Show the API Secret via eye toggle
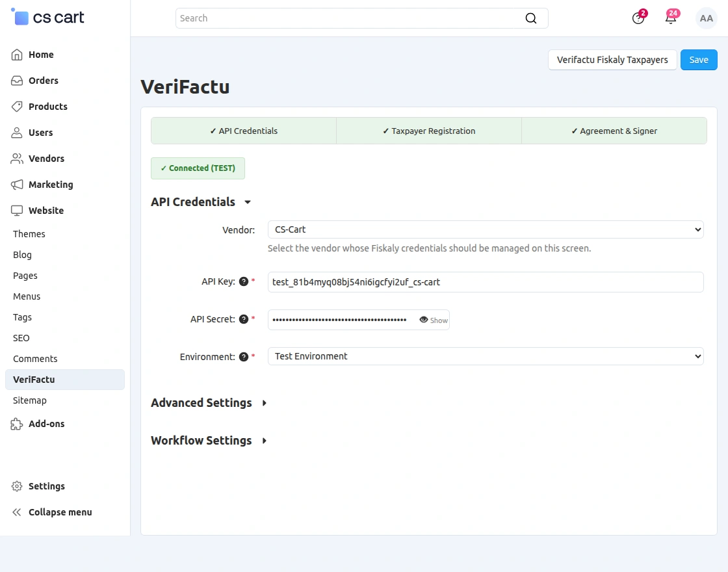 coord(433,320)
